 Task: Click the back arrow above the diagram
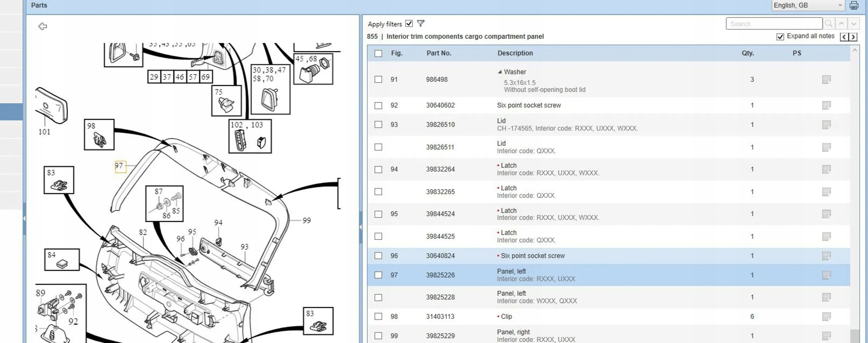coord(42,26)
